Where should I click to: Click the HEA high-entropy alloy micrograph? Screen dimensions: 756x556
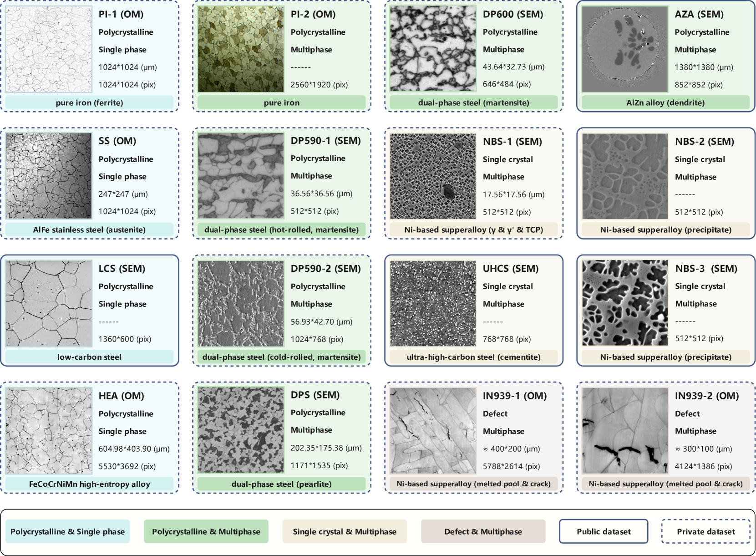click(x=49, y=430)
